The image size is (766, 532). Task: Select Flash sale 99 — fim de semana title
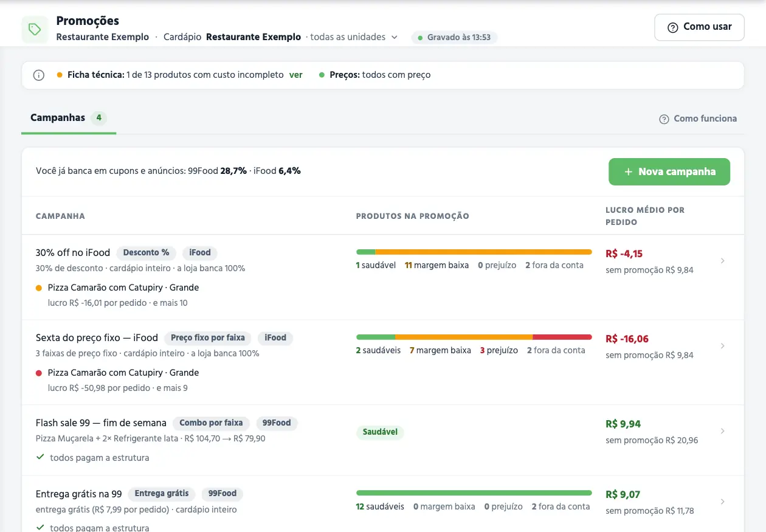point(101,423)
